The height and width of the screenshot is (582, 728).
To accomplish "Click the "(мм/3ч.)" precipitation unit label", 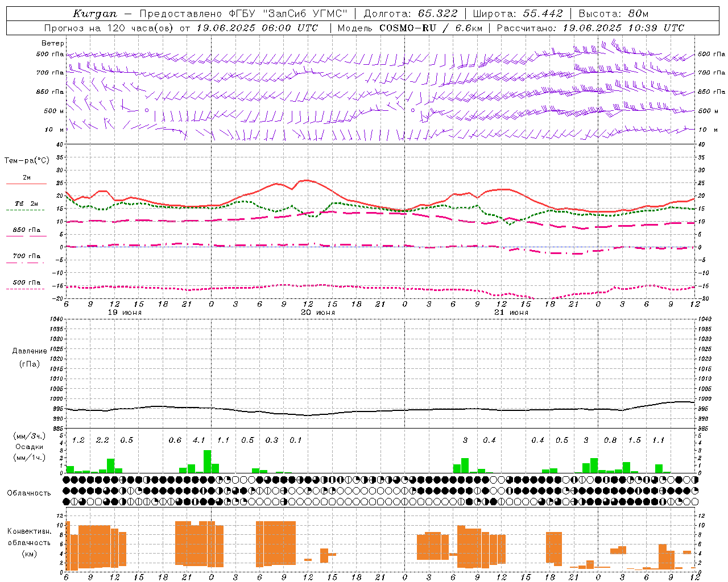I will pos(30,436).
